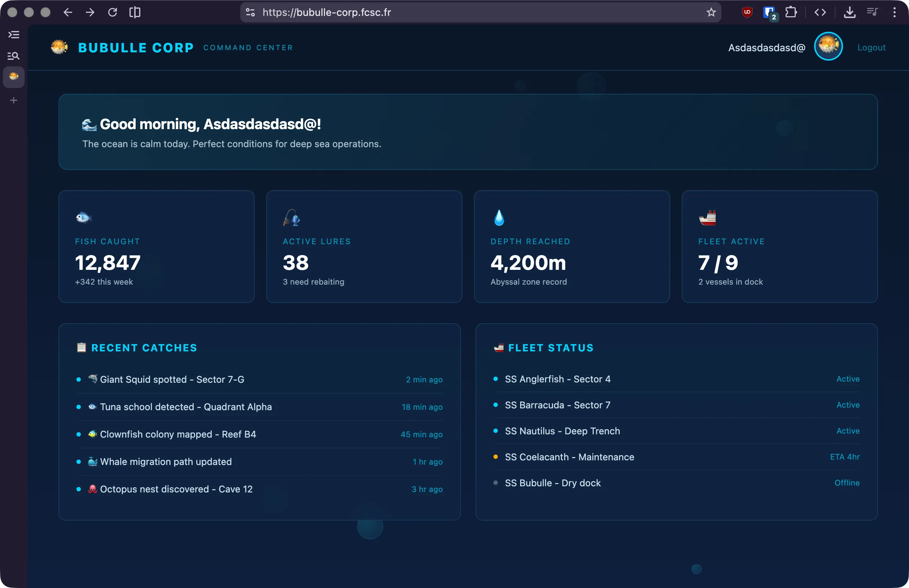Toggle the bookmark star for this page
This screenshot has width=909, height=588.
pos(711,12)
